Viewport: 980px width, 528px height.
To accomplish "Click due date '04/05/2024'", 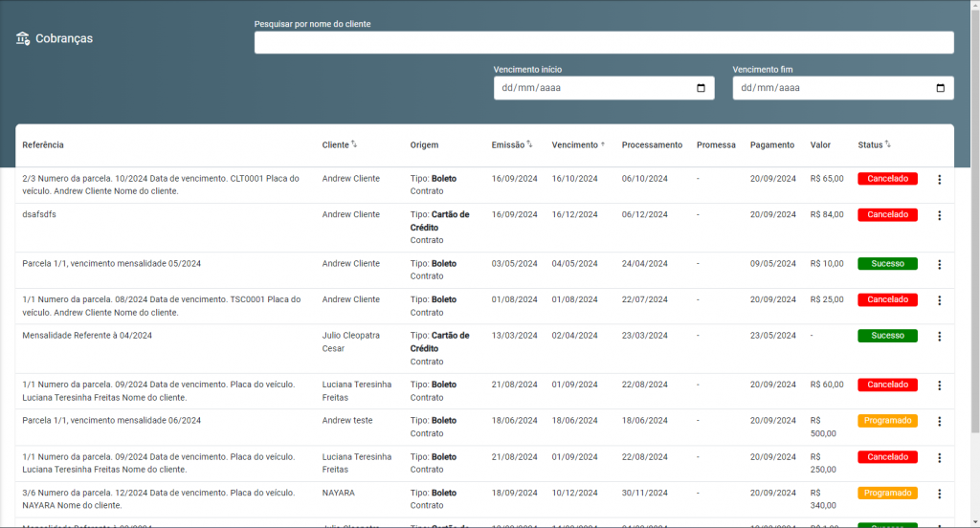I will point(574,264).
